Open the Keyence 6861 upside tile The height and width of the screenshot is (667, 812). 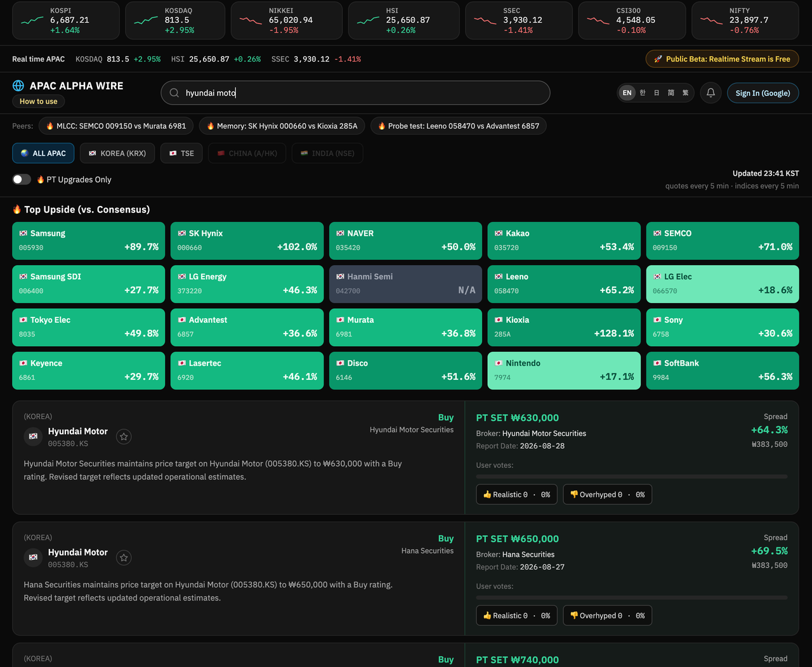click(x=89, y=370)
